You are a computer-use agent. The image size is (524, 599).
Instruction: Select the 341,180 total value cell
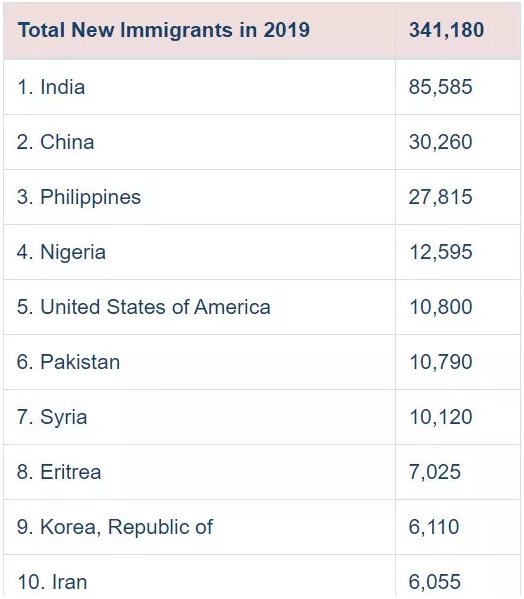[x=446, y=30]
